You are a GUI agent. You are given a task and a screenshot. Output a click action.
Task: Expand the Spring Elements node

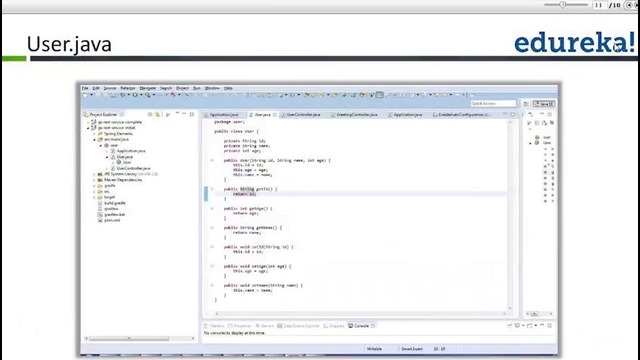point(94,133)
